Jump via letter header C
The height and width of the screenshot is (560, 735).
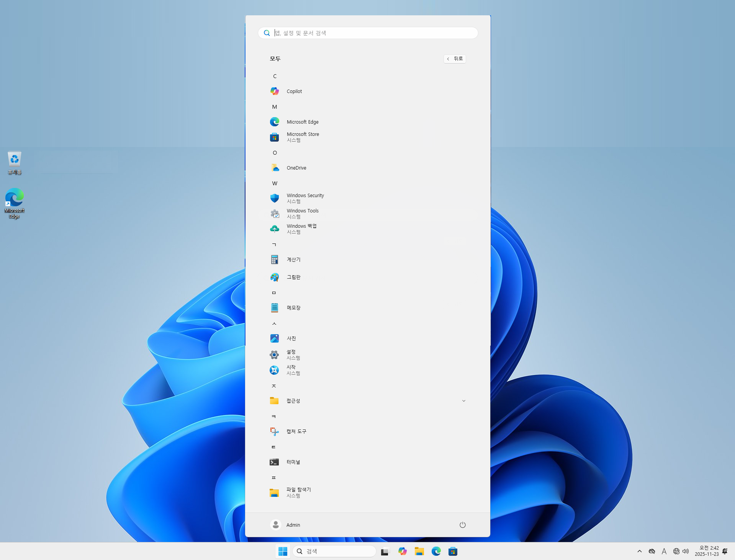(275, 76)
